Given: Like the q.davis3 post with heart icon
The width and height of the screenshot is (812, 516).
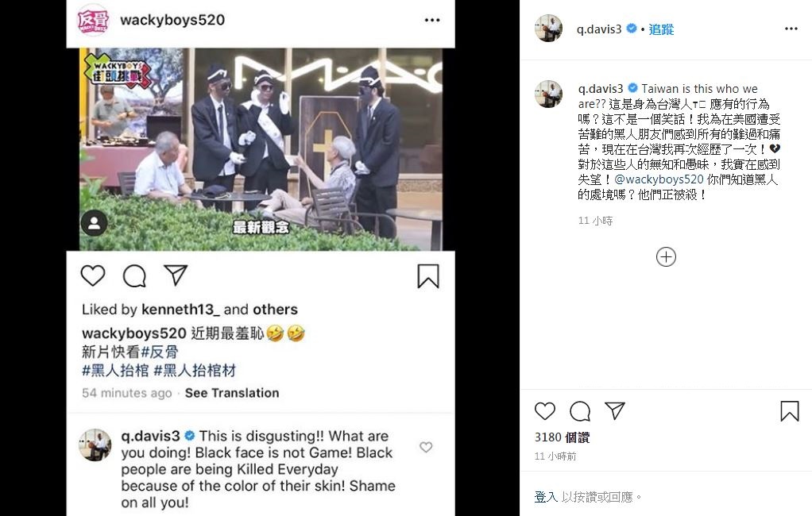Looking at the screenshot, I should (x=545, y=411).
